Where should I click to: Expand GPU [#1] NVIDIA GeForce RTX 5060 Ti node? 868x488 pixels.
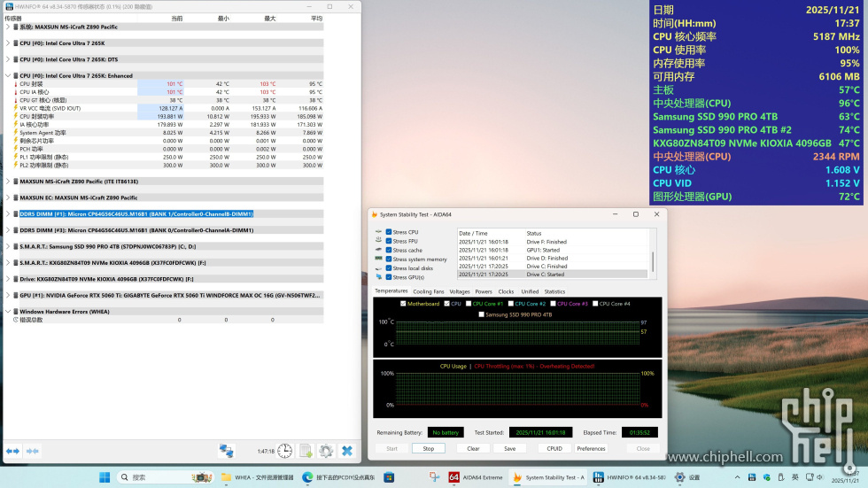8,296
